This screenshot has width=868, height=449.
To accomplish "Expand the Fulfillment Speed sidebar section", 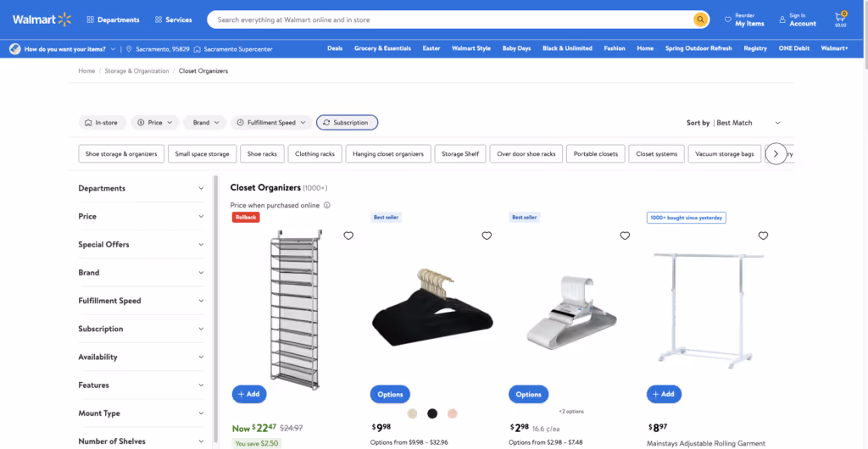I will pos(142,301).
